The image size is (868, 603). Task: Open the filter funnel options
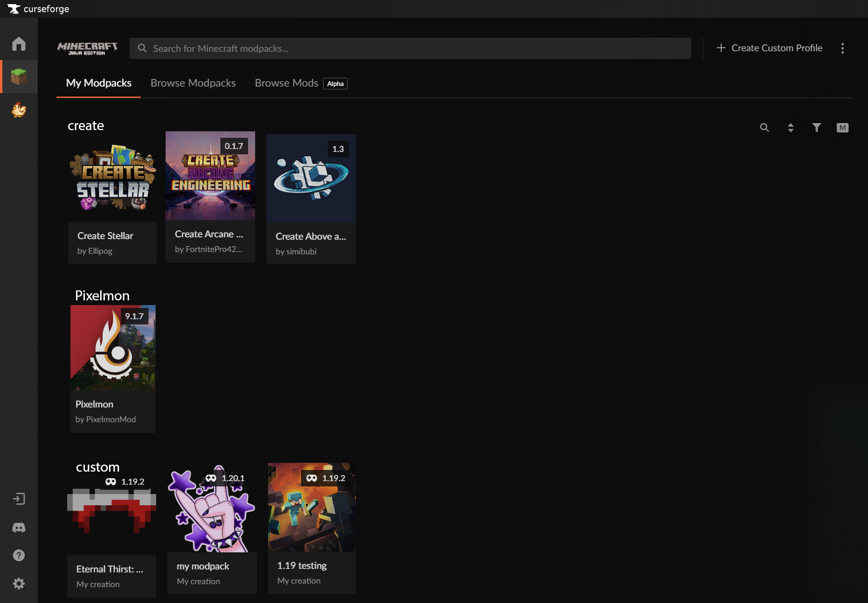tap(817, 128)
